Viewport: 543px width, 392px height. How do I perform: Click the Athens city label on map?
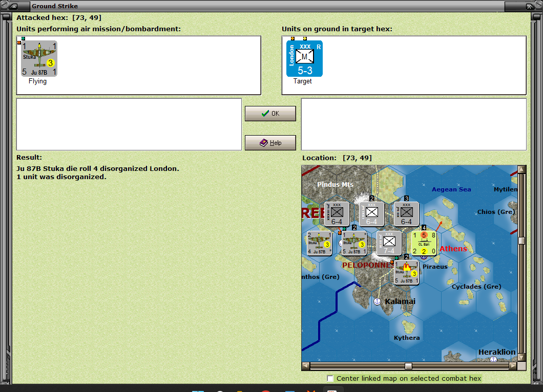(x=453, y=248)
